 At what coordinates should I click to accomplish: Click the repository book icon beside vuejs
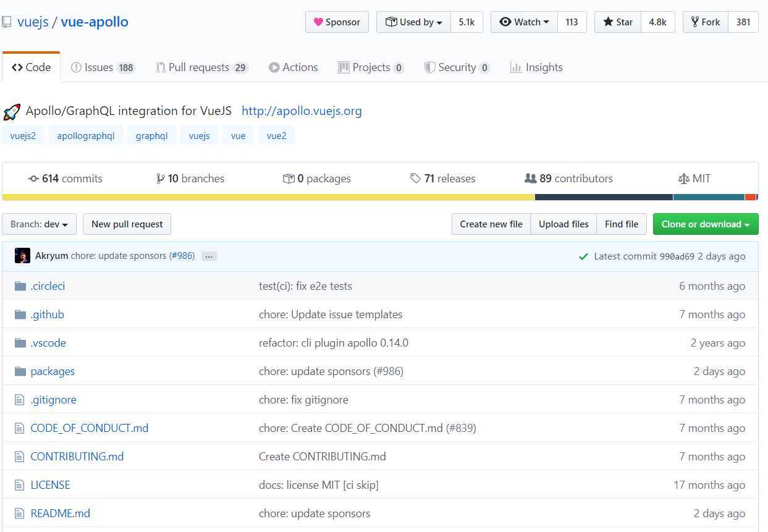6,23
